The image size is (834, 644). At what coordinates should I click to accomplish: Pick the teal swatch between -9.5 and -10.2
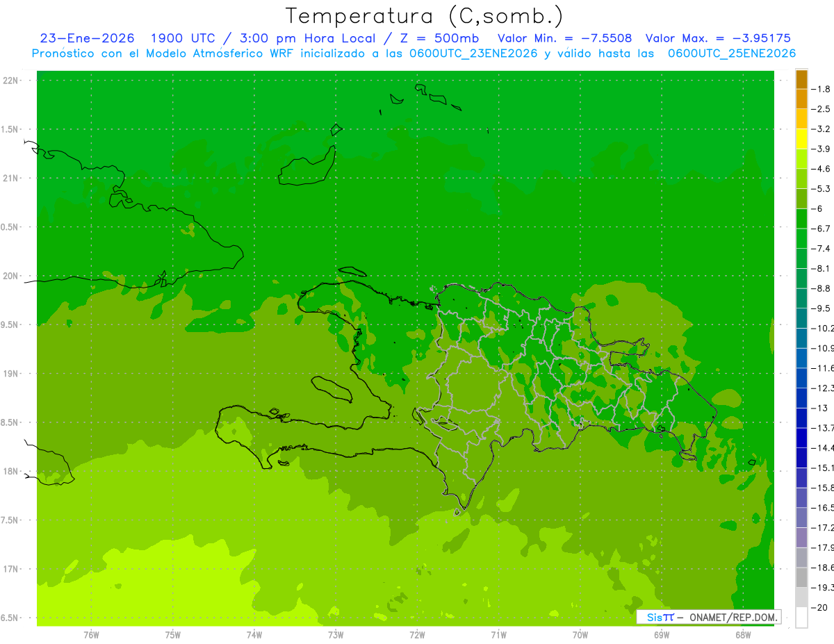[x=801, y=318]
